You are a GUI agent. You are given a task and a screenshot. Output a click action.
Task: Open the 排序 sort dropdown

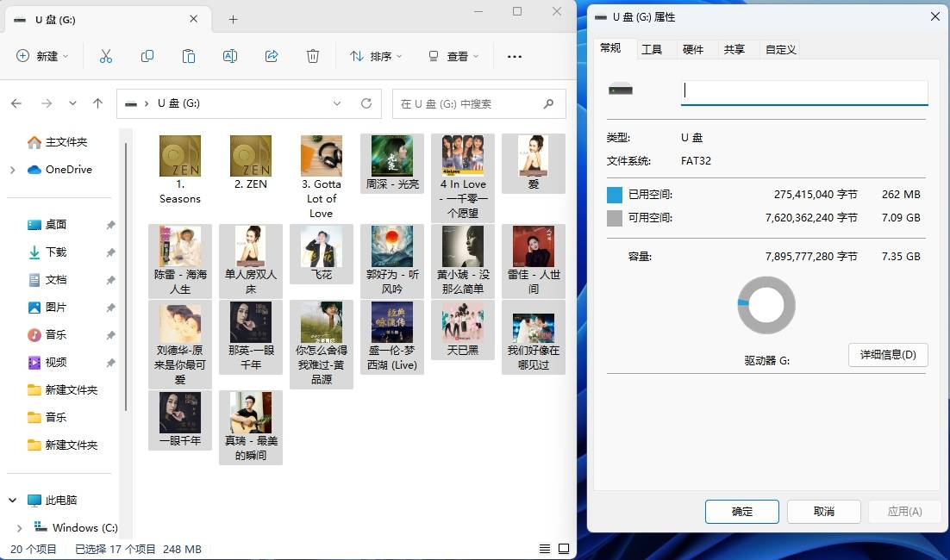click(x=376, y=56)
